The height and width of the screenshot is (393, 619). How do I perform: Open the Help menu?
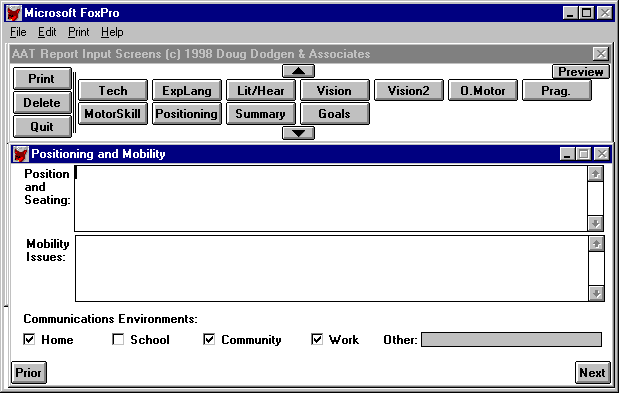click(x=112, y=32)
